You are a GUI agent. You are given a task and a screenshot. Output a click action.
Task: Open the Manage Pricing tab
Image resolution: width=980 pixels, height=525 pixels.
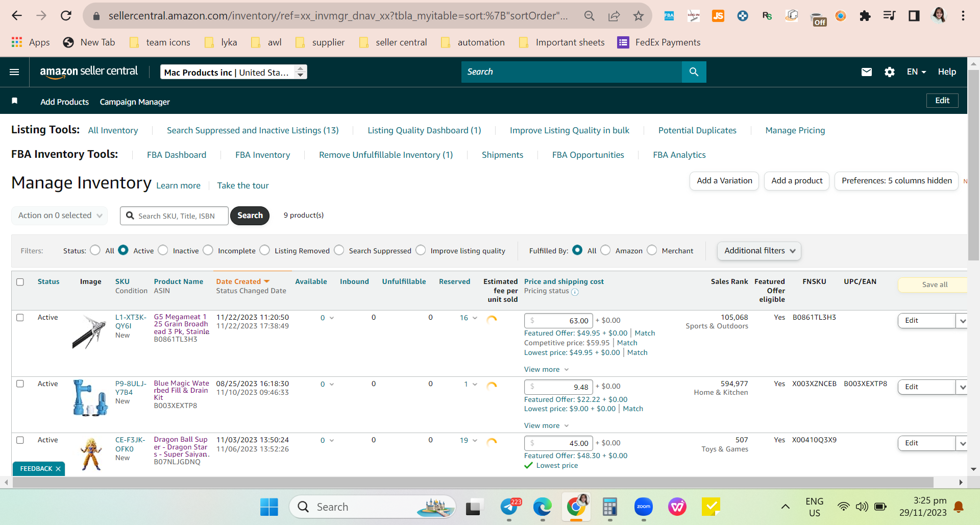click(795, 130)
